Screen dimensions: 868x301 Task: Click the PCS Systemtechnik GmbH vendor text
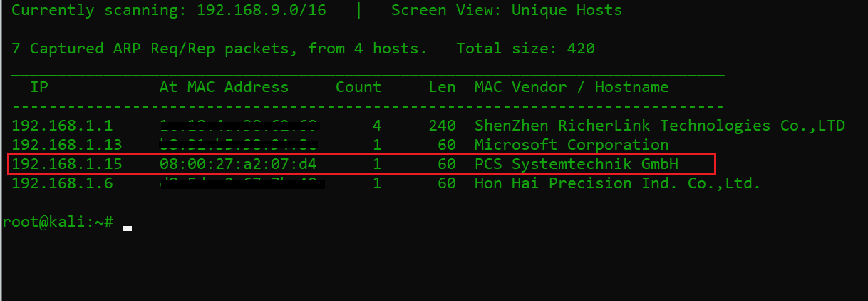(x=577, y=165)
